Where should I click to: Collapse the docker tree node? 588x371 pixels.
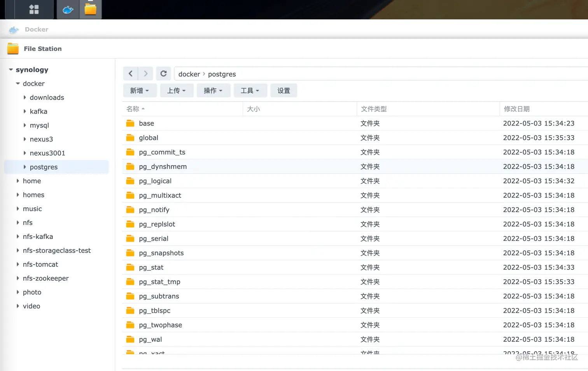click(18, 84)
